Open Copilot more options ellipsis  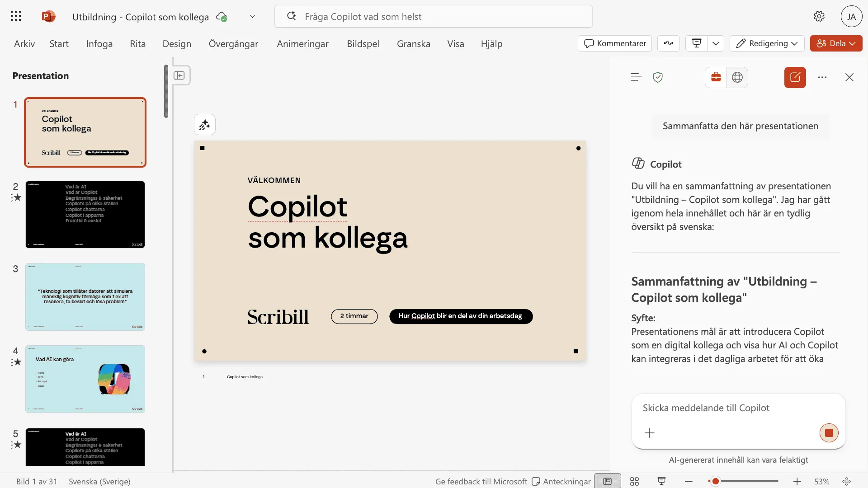[x=822, y=77]
